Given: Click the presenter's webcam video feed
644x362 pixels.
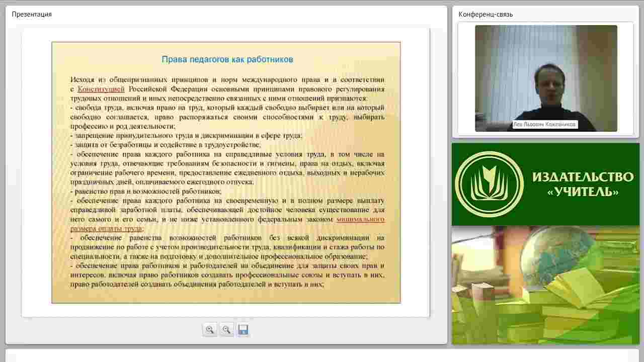Looking at the screenshot, I should click(546, 75).
